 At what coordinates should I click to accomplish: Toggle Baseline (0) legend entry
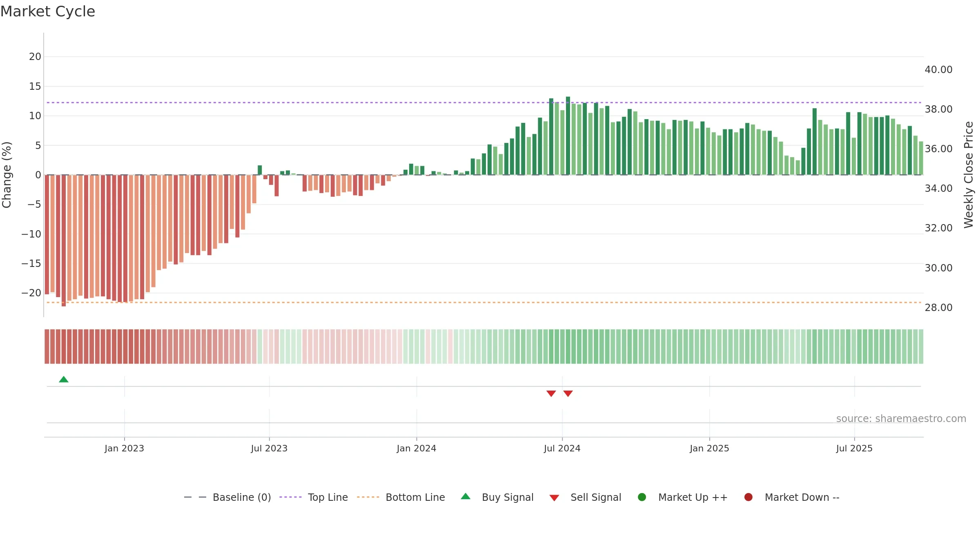click(227, 497)
